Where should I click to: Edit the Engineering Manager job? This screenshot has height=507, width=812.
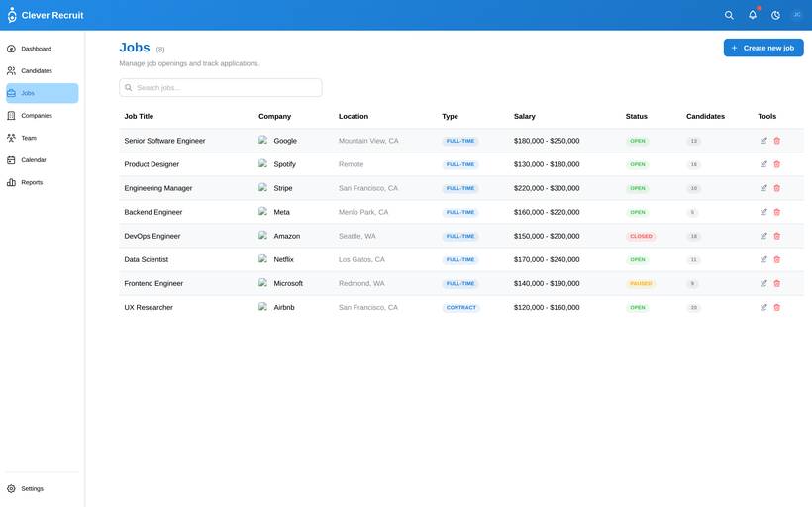click(763, 188)
